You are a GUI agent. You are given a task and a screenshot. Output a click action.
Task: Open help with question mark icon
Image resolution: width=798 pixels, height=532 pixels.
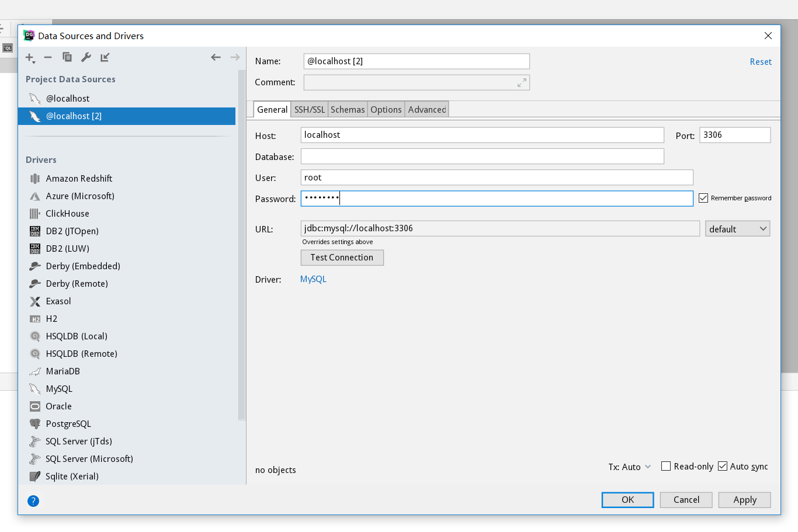(33, 500)
